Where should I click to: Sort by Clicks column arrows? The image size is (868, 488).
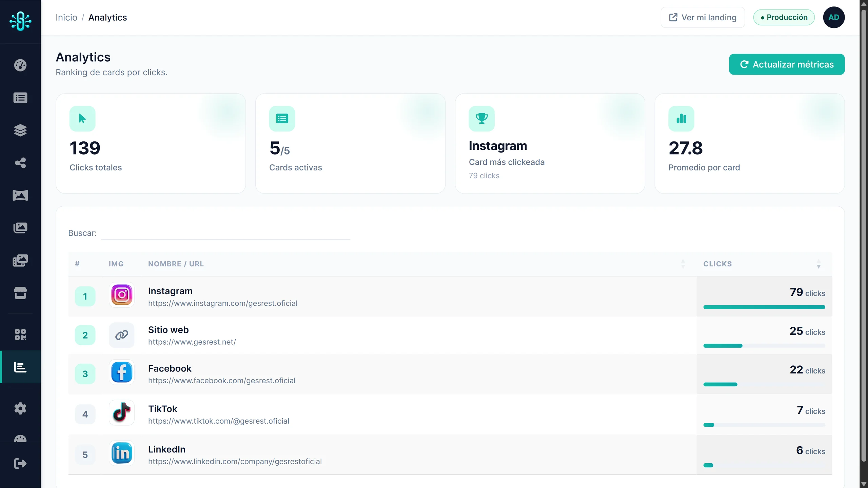(818, 264)
